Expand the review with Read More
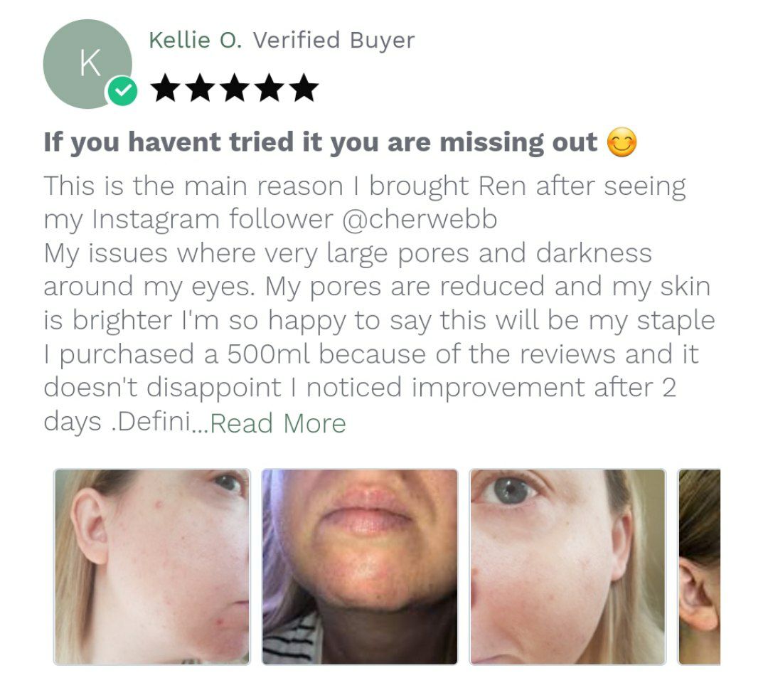768x700 pixels. [x=278, y=423]
